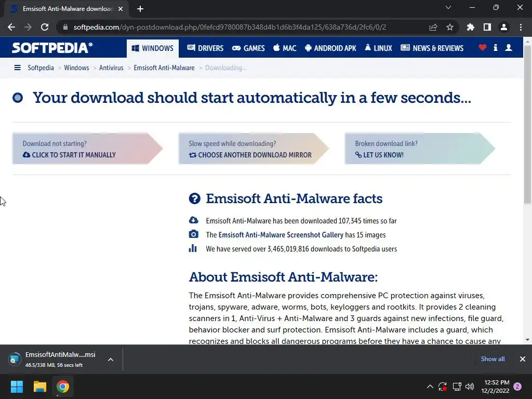The image size is (532, 399).
Task: Share this page via share icon
Action: click(433, 27)
